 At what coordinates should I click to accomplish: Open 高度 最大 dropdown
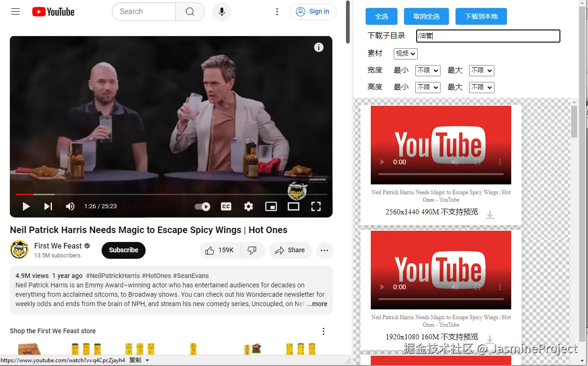coord(482,88)
